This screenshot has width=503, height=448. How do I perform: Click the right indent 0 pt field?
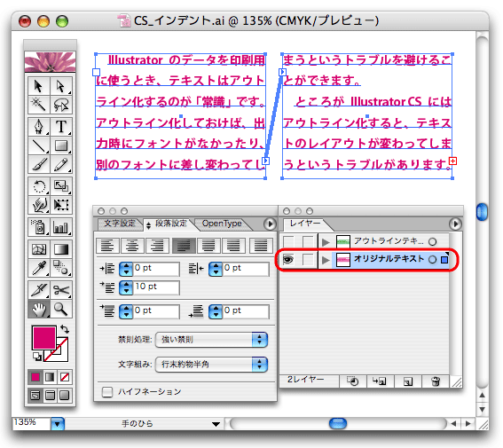(246, 269)
